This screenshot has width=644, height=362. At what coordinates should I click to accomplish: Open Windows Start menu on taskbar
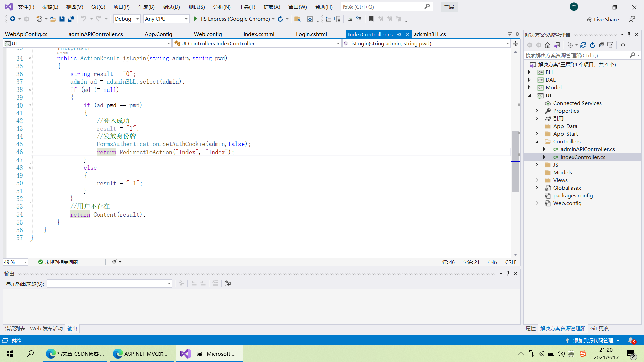click(10, 354)
